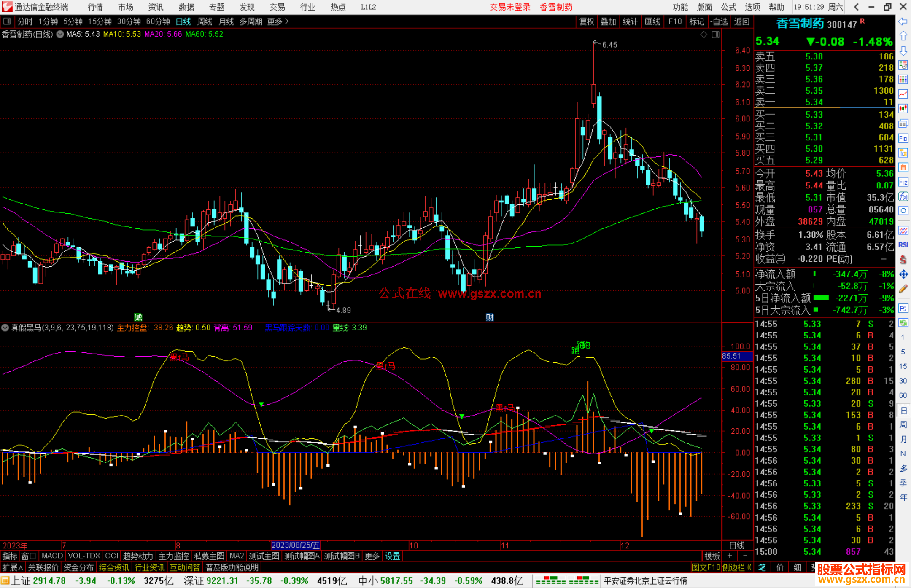The width and height of the screenshot is (911, 588).
Task: Click the left arrow icon in right sidebar
Action: pos(903,21)
